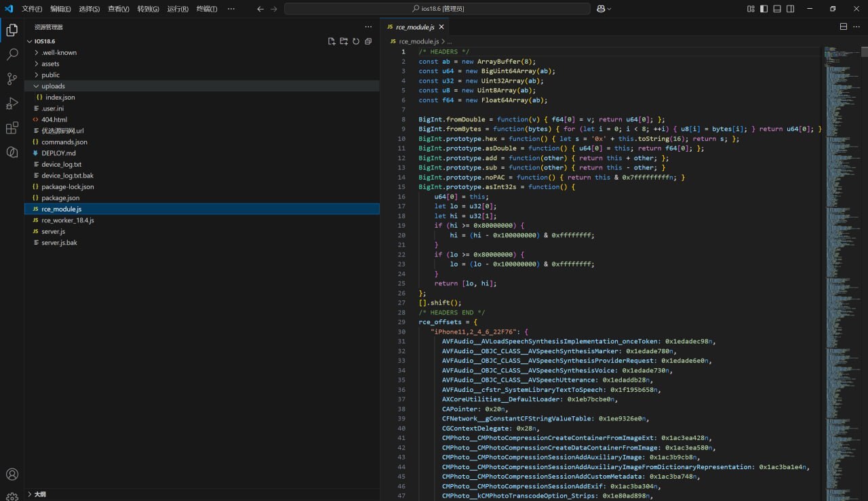Expand the 大纲 outline section

click(x=202, y=494)
